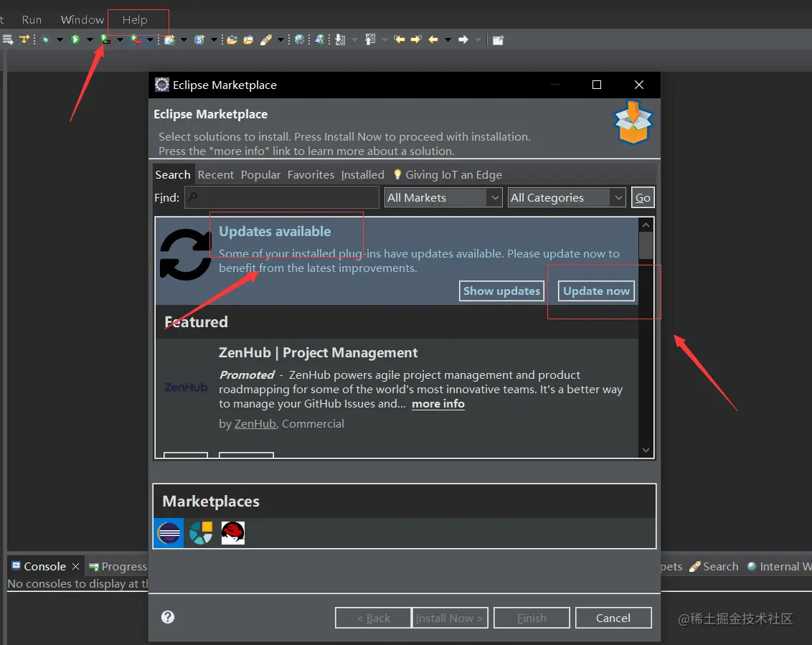Select the second marketplace icon in the Marketplaces bar

click(201, 532)
